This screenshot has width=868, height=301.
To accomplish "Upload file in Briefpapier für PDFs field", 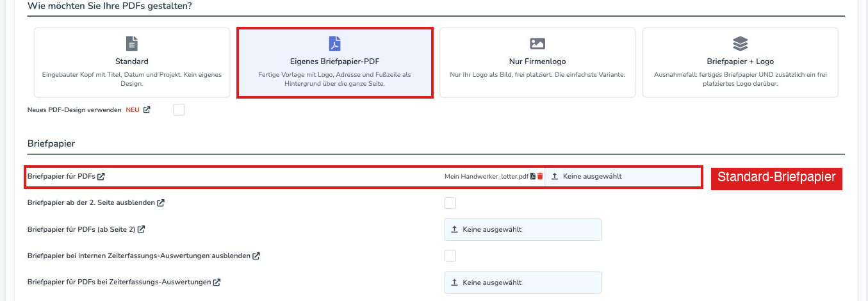I will coord(623,176).
